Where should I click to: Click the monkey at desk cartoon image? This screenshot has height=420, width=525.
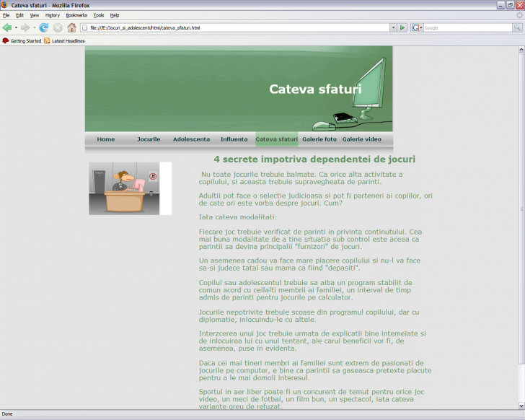pos(131,188)
